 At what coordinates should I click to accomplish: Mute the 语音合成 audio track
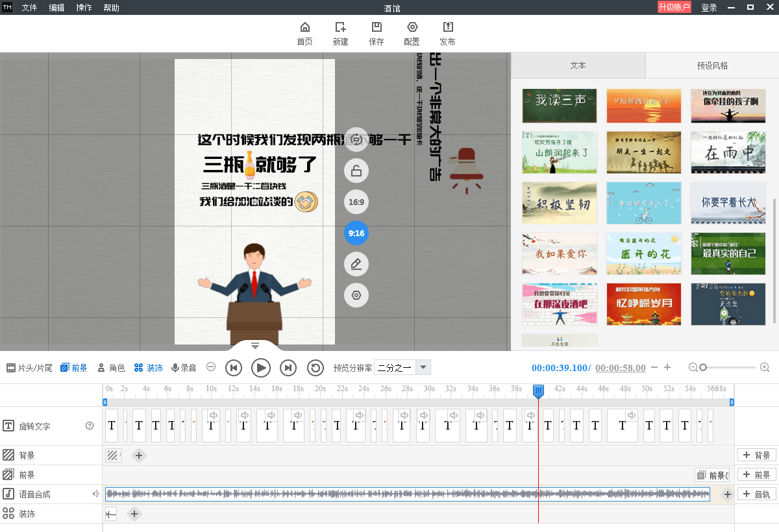(96, 494)
